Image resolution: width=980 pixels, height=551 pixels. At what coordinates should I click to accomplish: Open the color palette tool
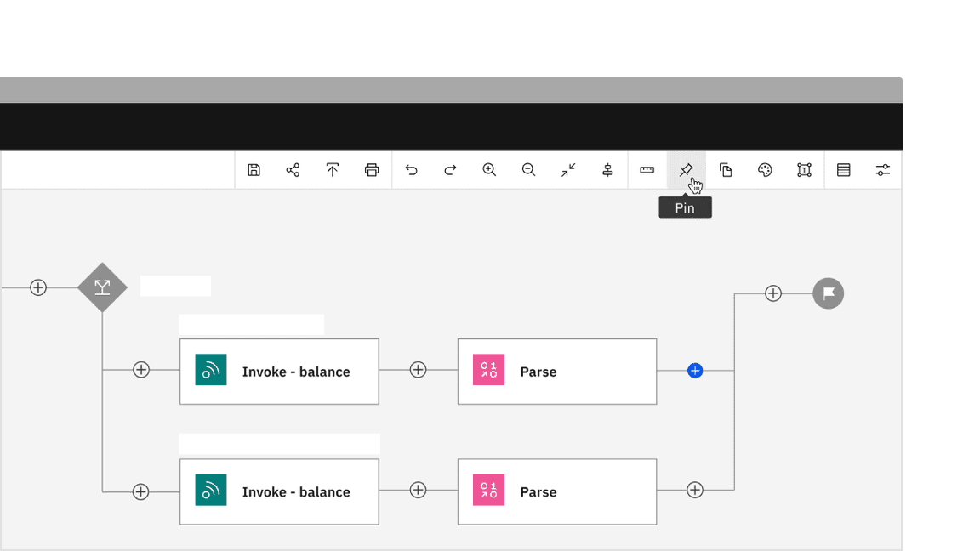(x=765, y=170)
